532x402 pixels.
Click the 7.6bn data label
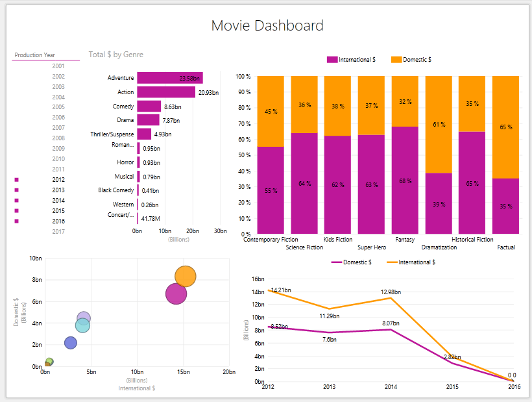click(x=330, y=340)
